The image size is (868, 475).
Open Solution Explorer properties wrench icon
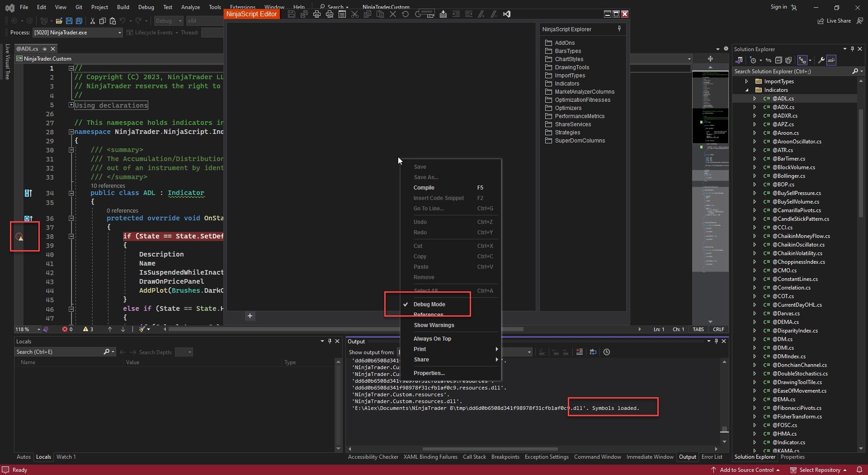821,60
